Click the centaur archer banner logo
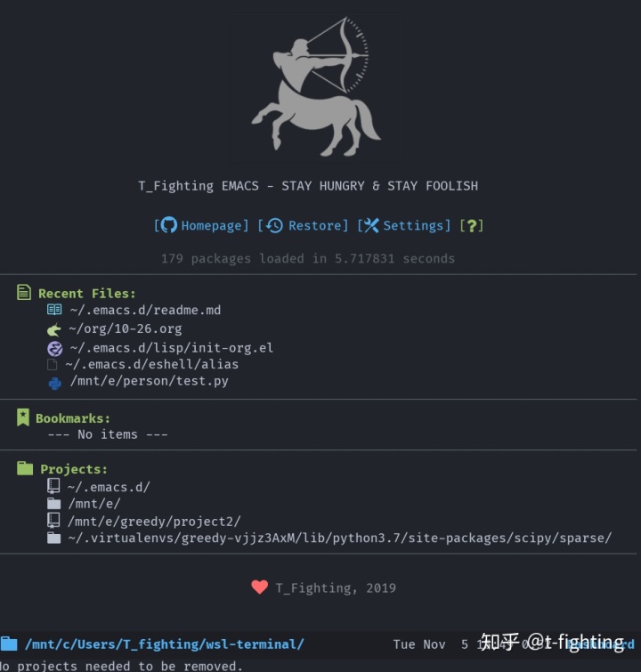 316,87
